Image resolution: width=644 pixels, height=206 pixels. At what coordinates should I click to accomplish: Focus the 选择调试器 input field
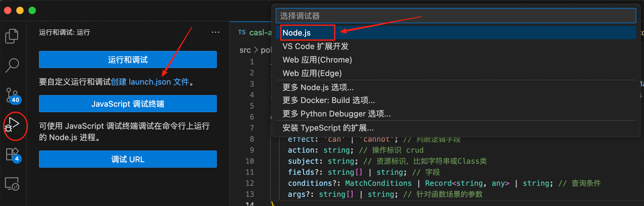coord(456,16)
